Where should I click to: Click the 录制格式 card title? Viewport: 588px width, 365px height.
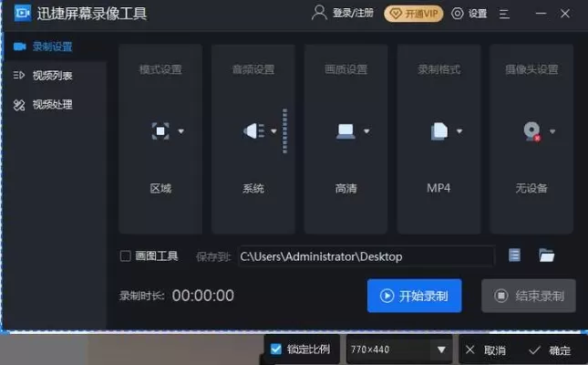(x=438, y=69)
